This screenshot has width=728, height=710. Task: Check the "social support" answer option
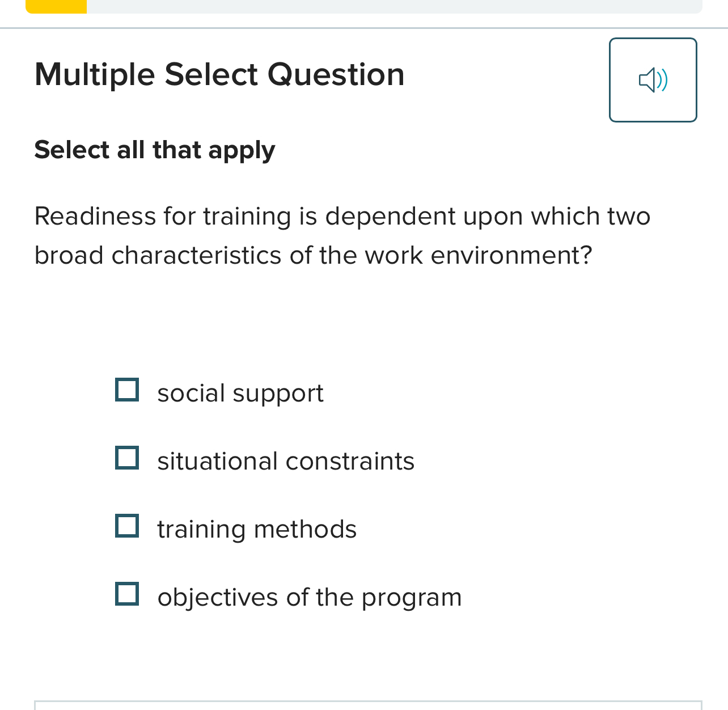pos(127,390)
